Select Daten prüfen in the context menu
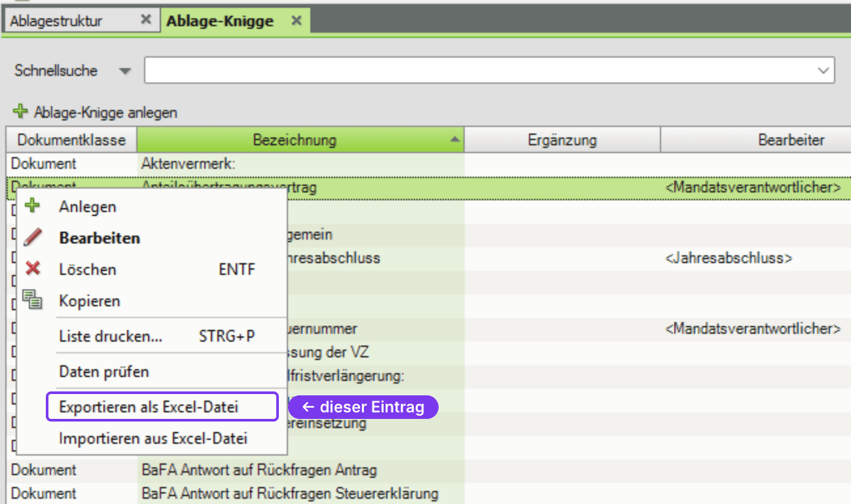 [152, 372]
